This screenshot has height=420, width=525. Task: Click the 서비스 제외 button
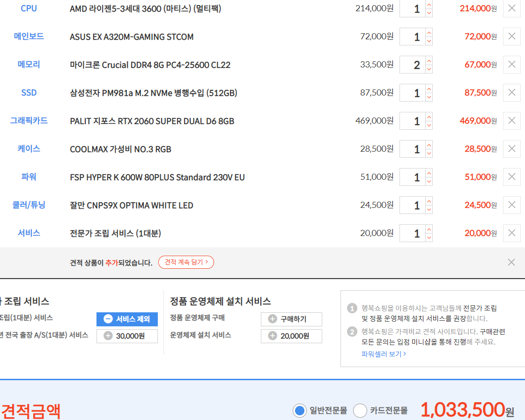coord(127,319)
